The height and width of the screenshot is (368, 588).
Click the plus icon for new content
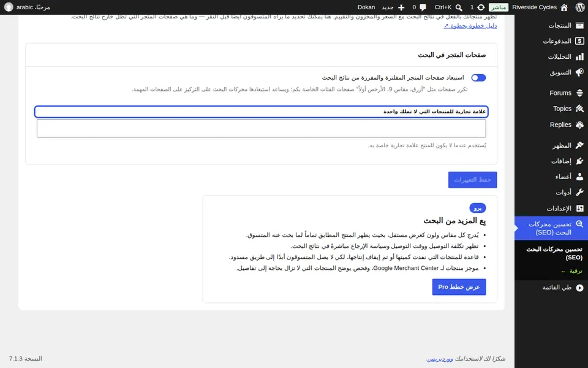pyautogui.click(x=401, y=7)
